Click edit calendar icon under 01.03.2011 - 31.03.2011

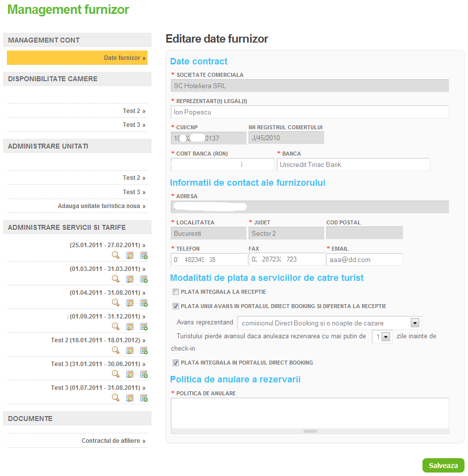(130, 279)
